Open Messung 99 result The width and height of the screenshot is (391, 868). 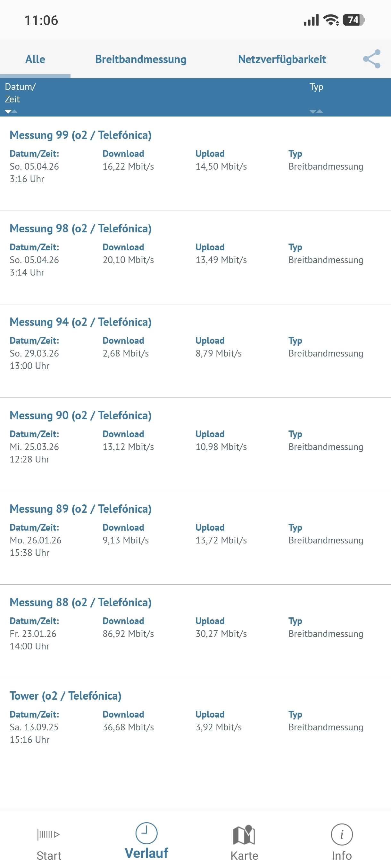(x=80, y=135)
